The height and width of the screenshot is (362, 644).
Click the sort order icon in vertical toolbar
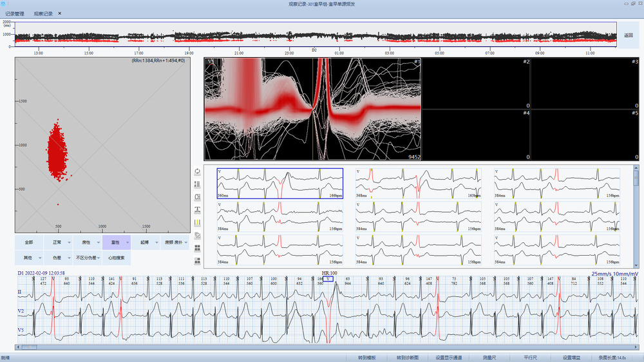pyautogui.click(x=197, y=184)
